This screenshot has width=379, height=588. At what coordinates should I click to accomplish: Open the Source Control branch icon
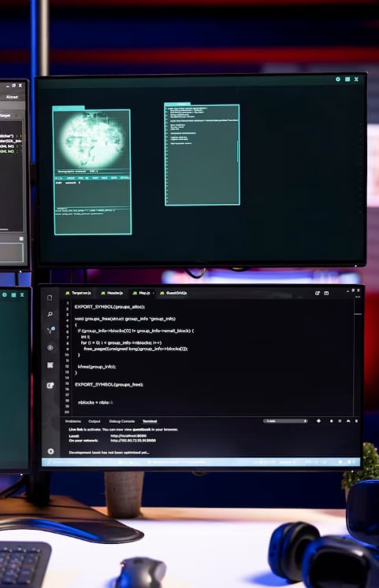(50, 330)
